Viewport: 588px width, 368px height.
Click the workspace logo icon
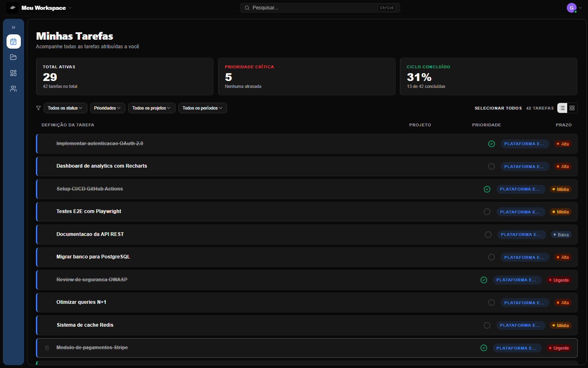tap(12, 8)
